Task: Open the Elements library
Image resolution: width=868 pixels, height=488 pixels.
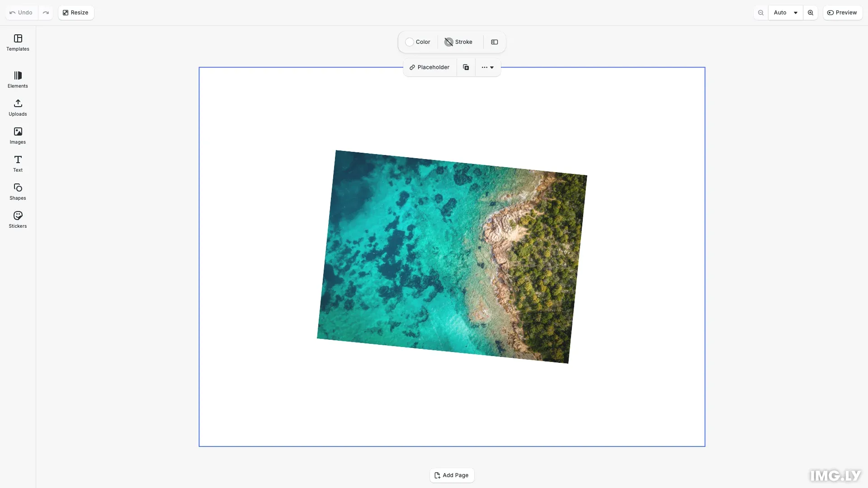Action: coord(18,80)
